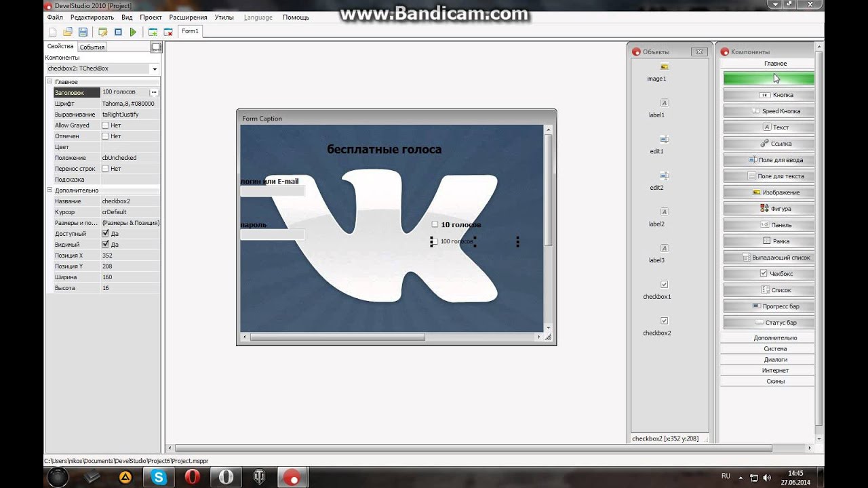Image resolution: width=868 pixels, height=488 pixels.
Task: Select checkbox2 object in Objects panel
Action: tap(657, 326)
